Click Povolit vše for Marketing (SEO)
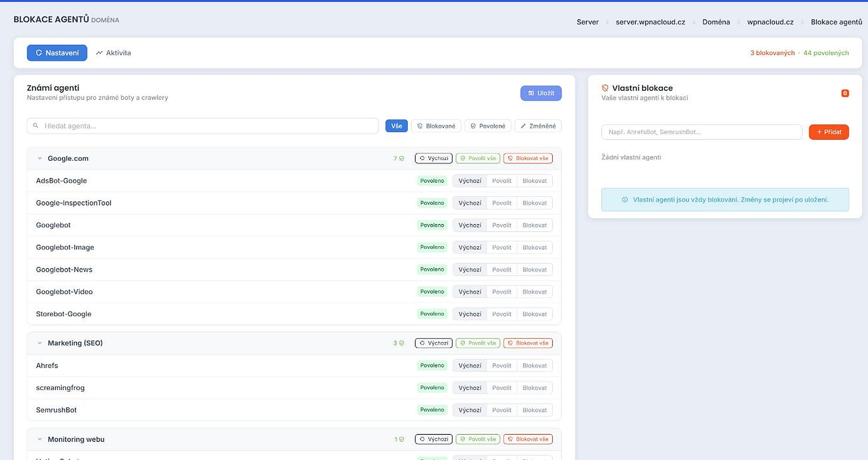The height and width of the screenshot is (460, 868). (x=478, y=343)
